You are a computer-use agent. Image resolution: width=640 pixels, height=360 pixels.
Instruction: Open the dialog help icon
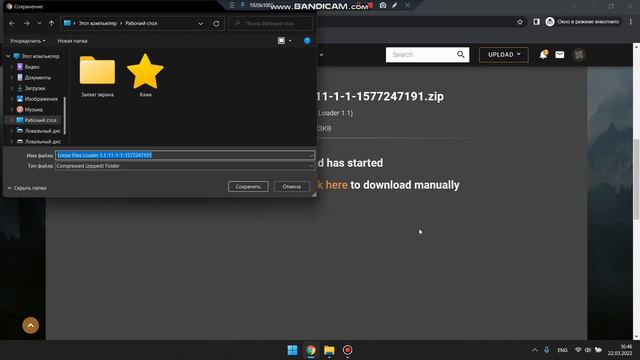(x=307, y=40)
